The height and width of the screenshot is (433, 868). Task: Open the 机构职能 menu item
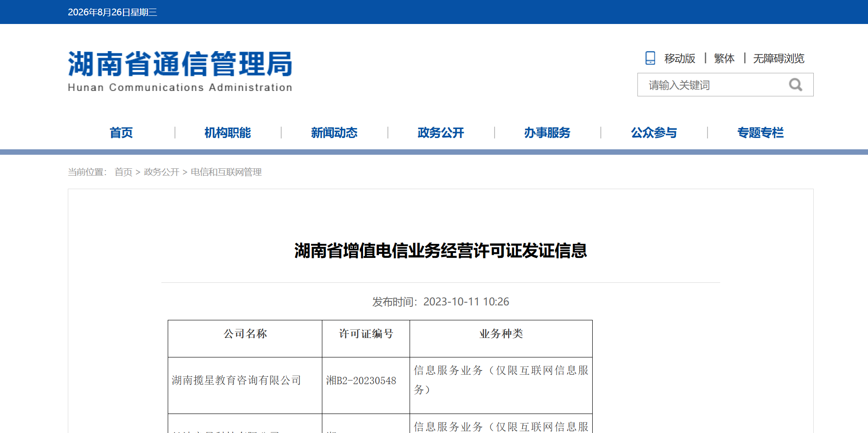click(227, 133)
